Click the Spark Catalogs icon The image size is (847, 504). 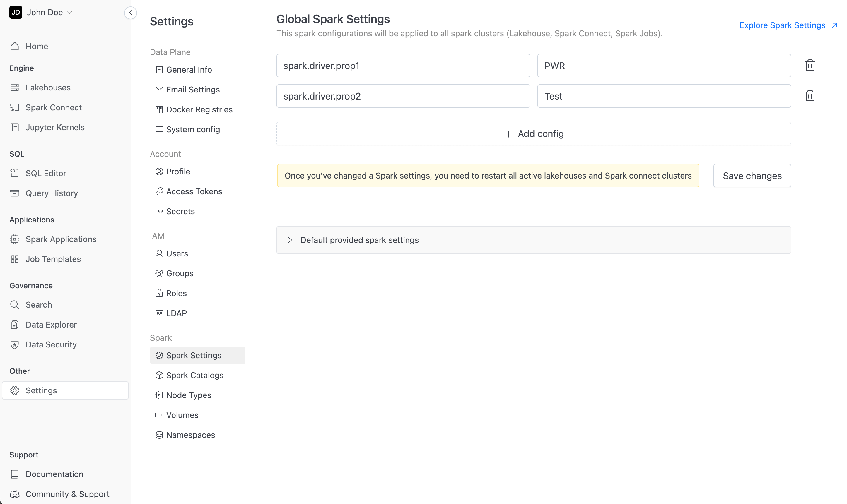(158, 375)
